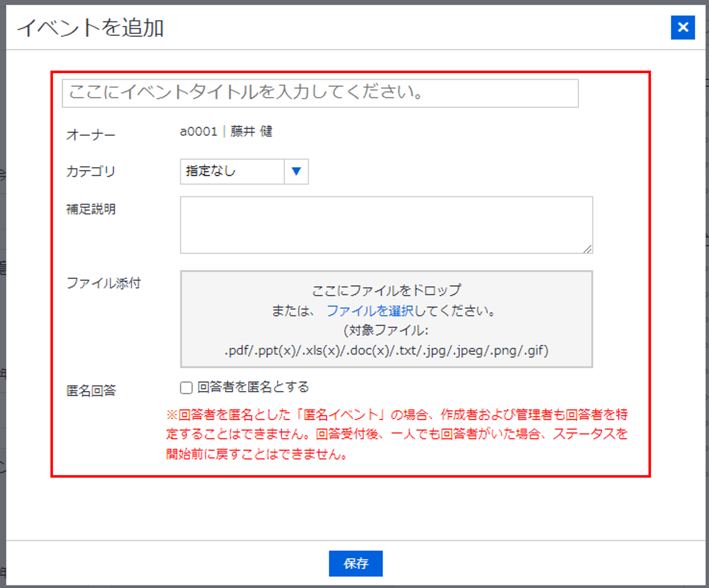709x588 pixels.
Task: Click the owner name 藤井 健
Action: click(x=251, y=131)
